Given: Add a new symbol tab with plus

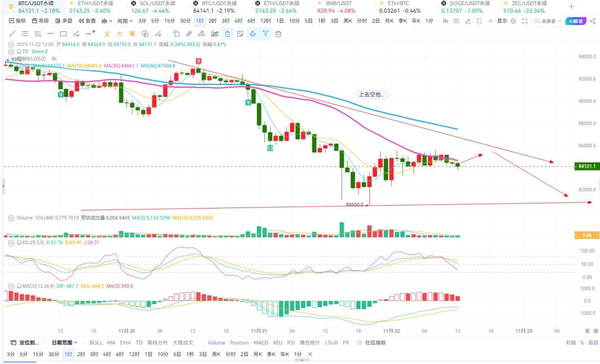Looking at the screenshot, I should coord(571,7).
